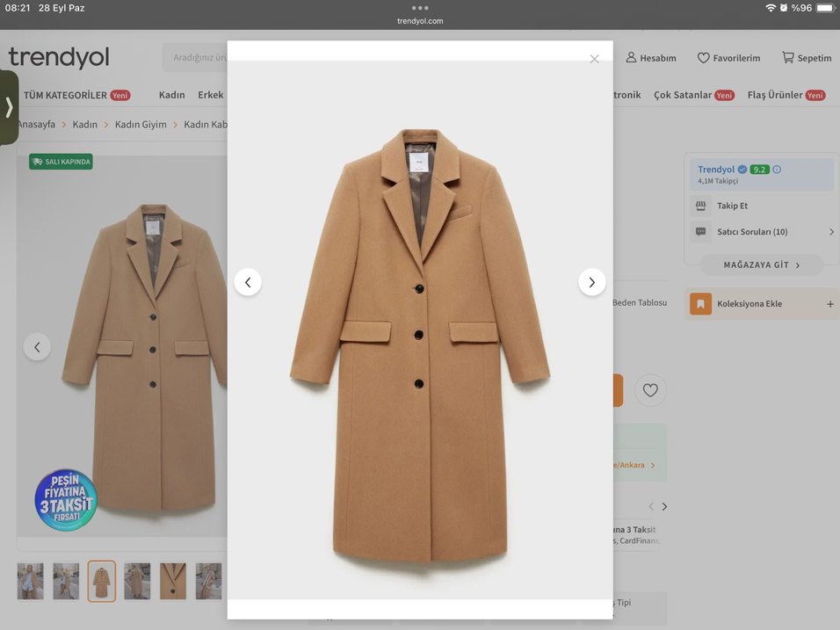Open Hesabım account menu
Viewport: 840px width, 630px height.
point(650,58)
